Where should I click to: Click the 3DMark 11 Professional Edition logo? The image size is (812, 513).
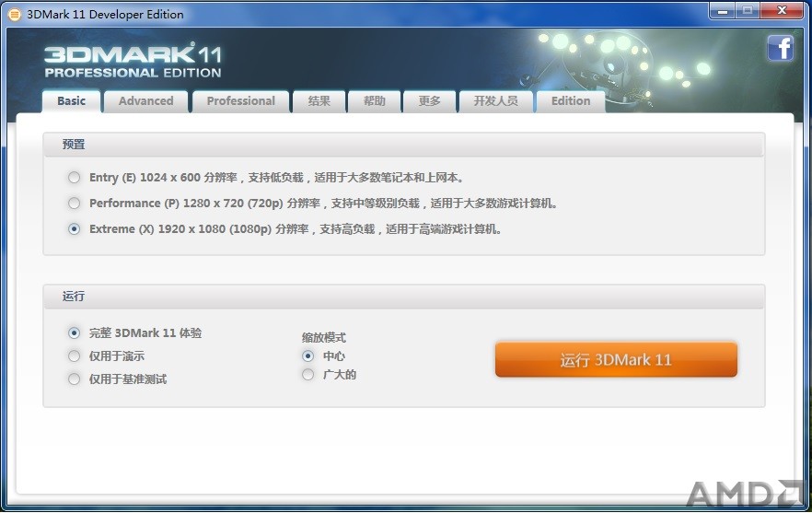coord(133,61)
